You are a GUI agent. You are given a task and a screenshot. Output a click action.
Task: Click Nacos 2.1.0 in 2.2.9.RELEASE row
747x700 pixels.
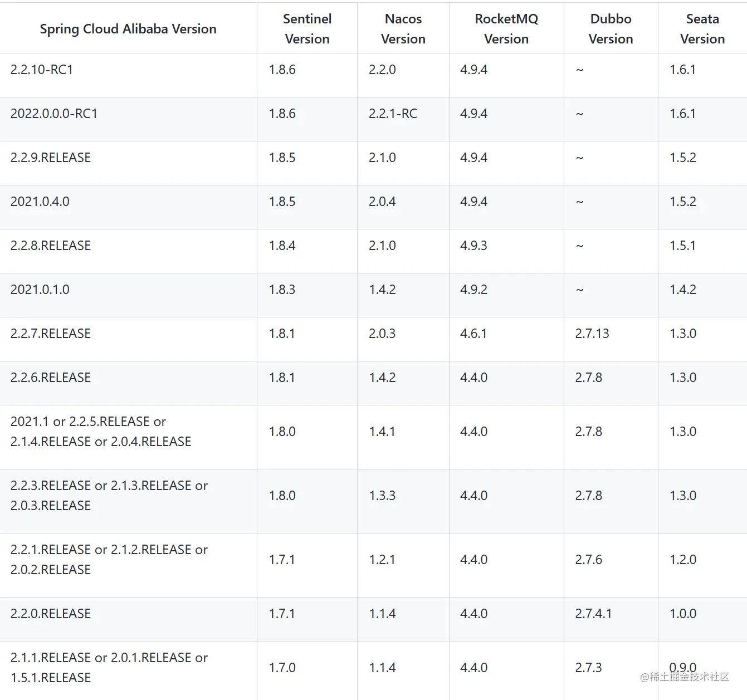[x=382, y=158]
